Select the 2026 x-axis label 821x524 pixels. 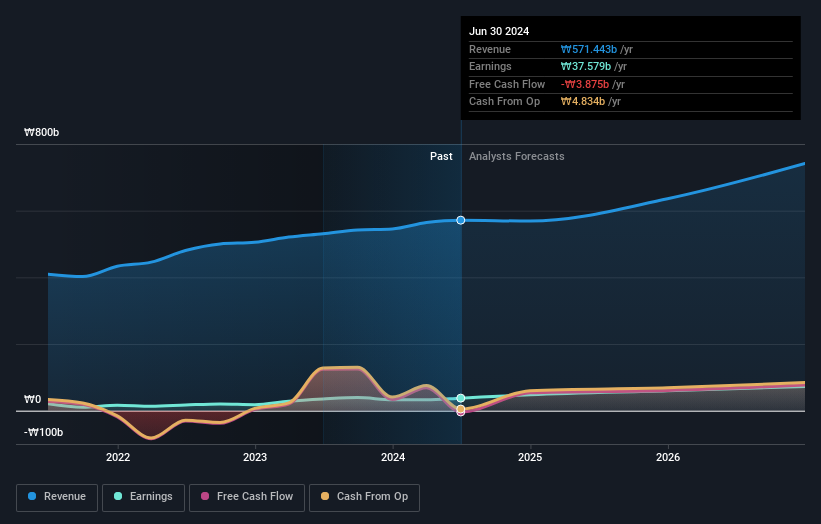(668, 457)
